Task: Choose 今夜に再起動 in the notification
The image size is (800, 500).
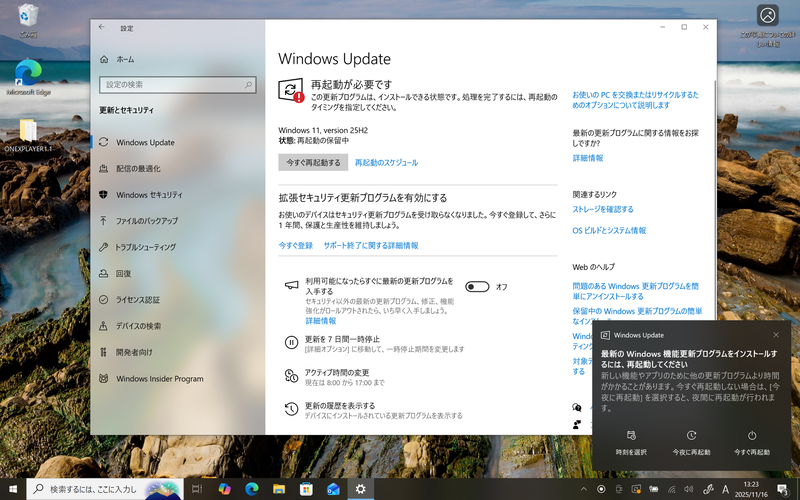Action: pyautogui.click(x=691, y=443)
